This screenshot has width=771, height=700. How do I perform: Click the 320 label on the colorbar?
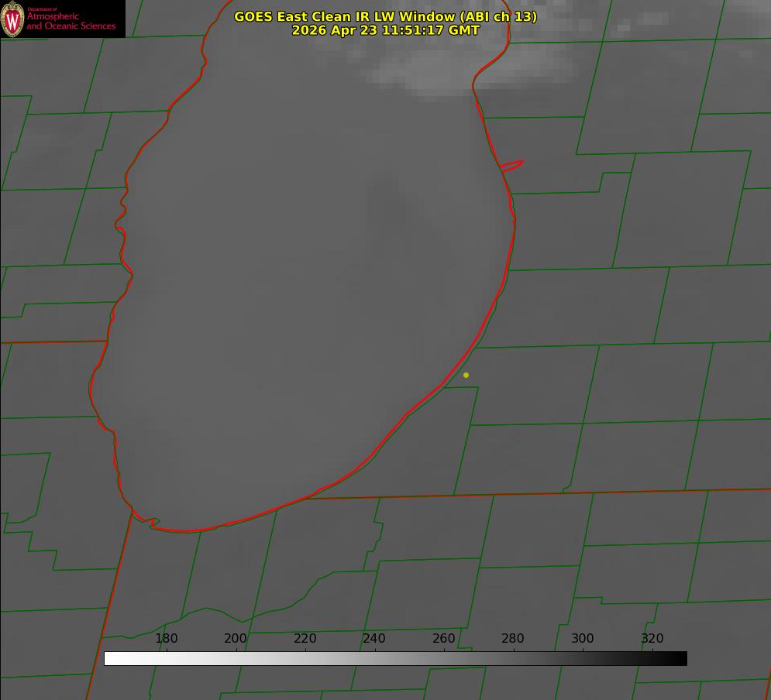[x=652, y=638]
